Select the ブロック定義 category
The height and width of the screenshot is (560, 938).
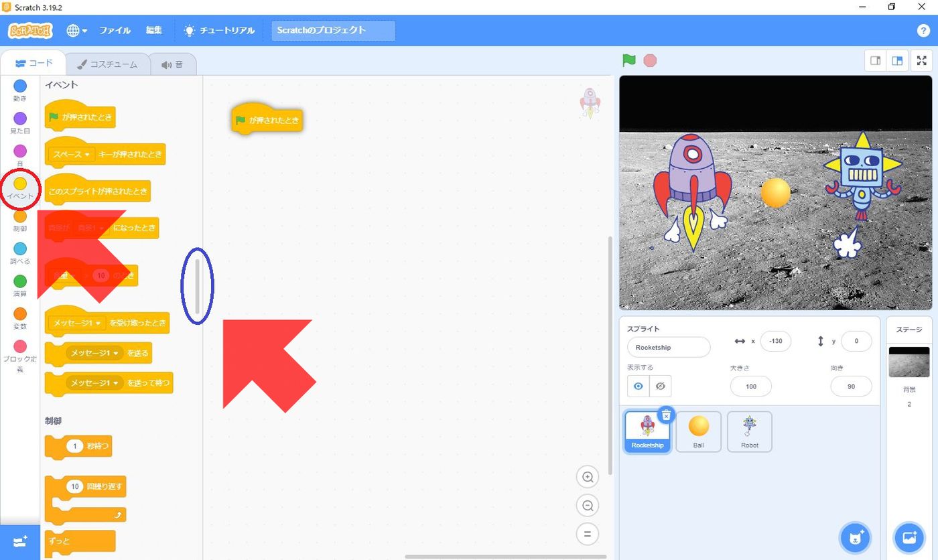[x=20, y=356]
